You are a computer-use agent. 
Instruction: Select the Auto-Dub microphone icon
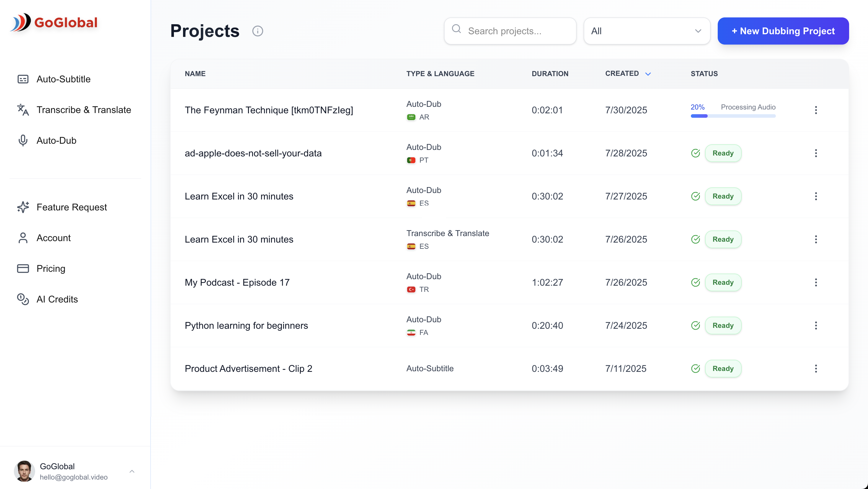(x=22, y=140)
